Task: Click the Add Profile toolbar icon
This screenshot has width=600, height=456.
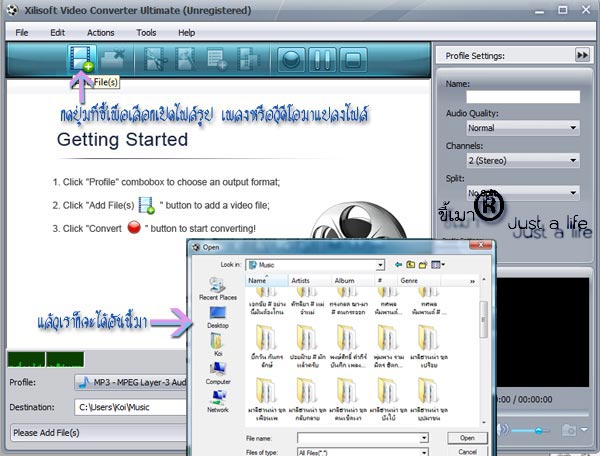Action: click(x=217, y=59)
